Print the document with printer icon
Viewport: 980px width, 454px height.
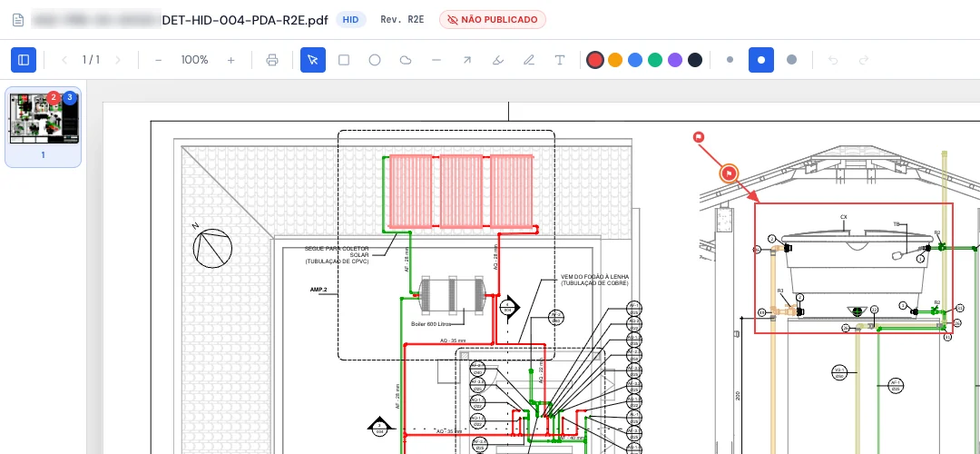(x=272, y=60)
